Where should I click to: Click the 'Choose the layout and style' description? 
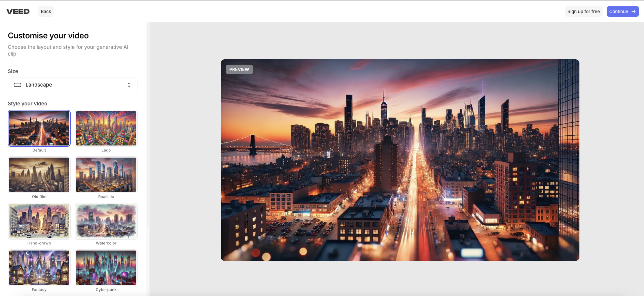tap(68, 51)
